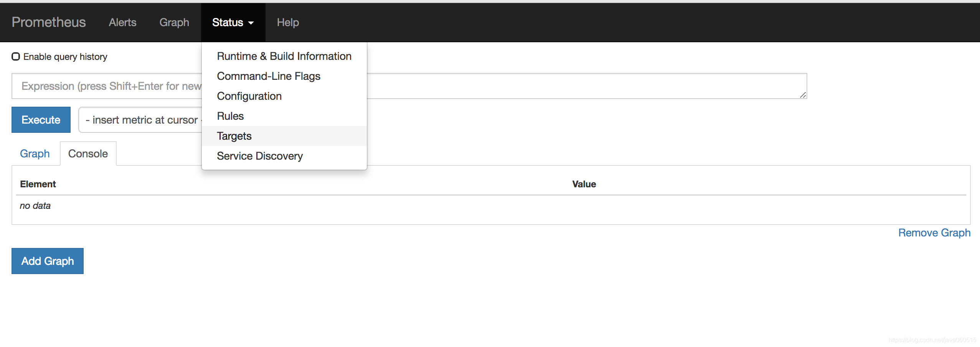Click the Enable query history label
This screenshot has height=347, width=980.
pyautogui.click(x=65, y=57)
